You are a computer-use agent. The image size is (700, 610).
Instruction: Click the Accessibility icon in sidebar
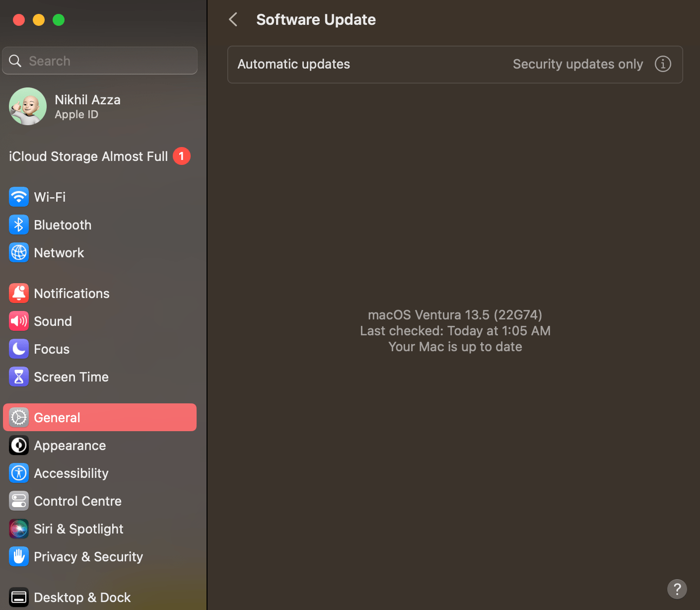[x=19, y=473]
